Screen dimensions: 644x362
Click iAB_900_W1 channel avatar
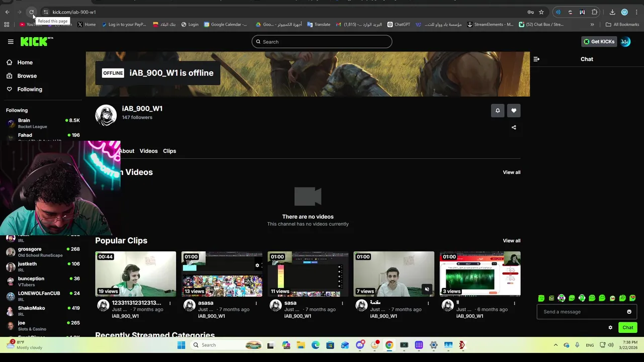tap(106, 115)
